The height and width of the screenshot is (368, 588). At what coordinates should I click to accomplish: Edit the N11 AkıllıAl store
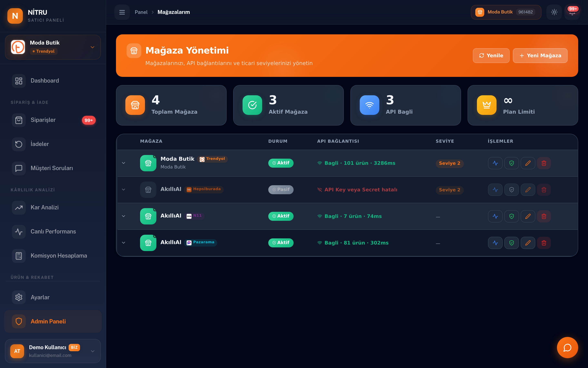pos(528,216)
